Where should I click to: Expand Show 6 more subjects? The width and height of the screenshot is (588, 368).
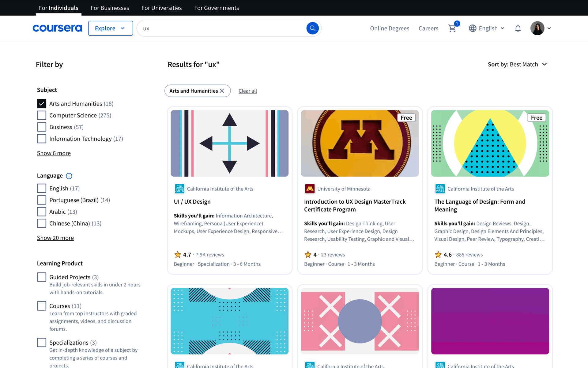pos(54,153)
